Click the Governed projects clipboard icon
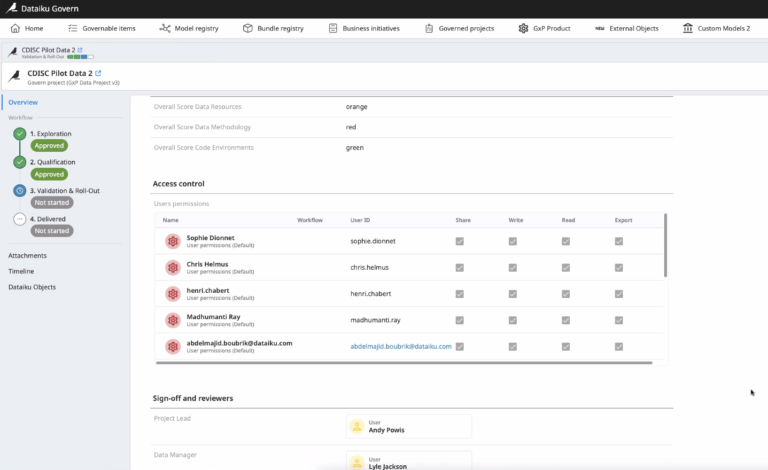The height and width of the screenshot is (470, 768). [x=429, y=28]
